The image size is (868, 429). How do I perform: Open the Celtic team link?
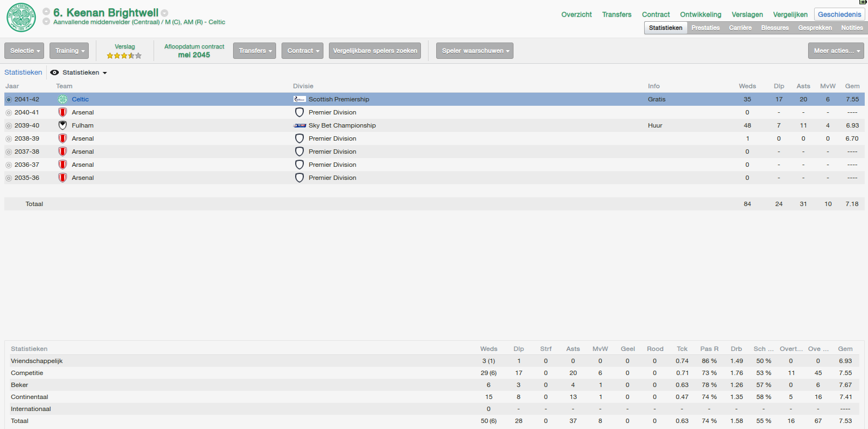click(x=80, y=99)
